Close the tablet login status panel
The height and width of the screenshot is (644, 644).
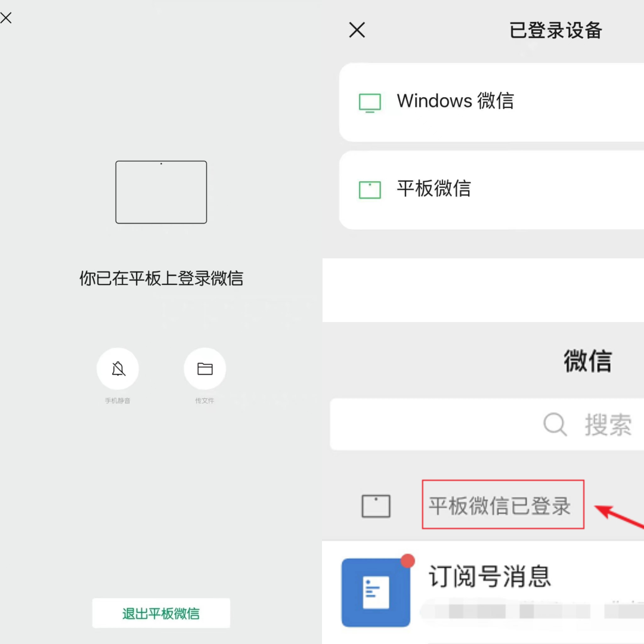6,18
